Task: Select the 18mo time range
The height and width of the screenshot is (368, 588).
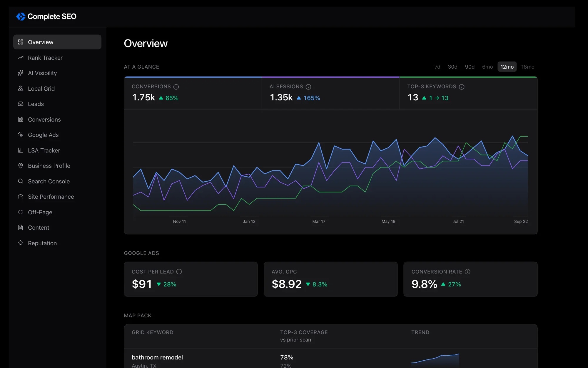Action: coord(528,67)
